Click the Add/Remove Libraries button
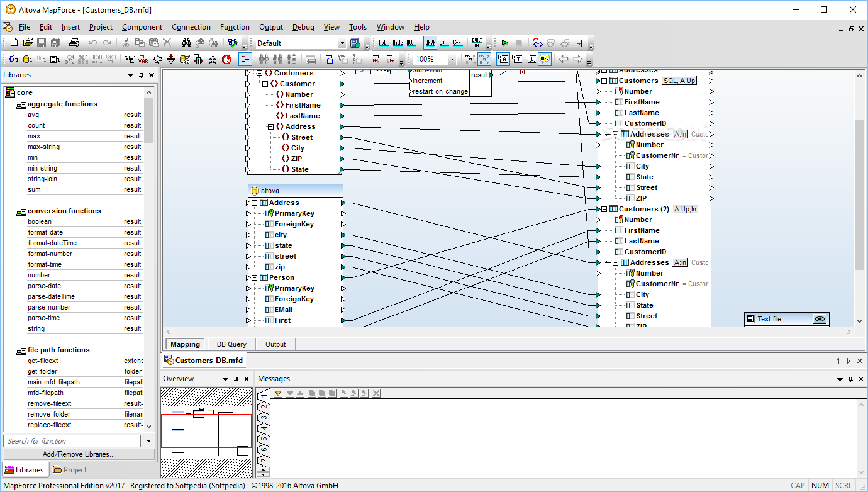This screenshot has height=492, width=868. [79, 454]
